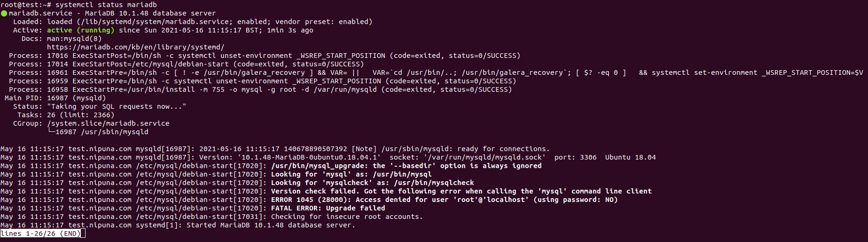Click the mariadb.com systemd docs URL
This screenshot has width=868, height=242.
[x=135, y=47]
